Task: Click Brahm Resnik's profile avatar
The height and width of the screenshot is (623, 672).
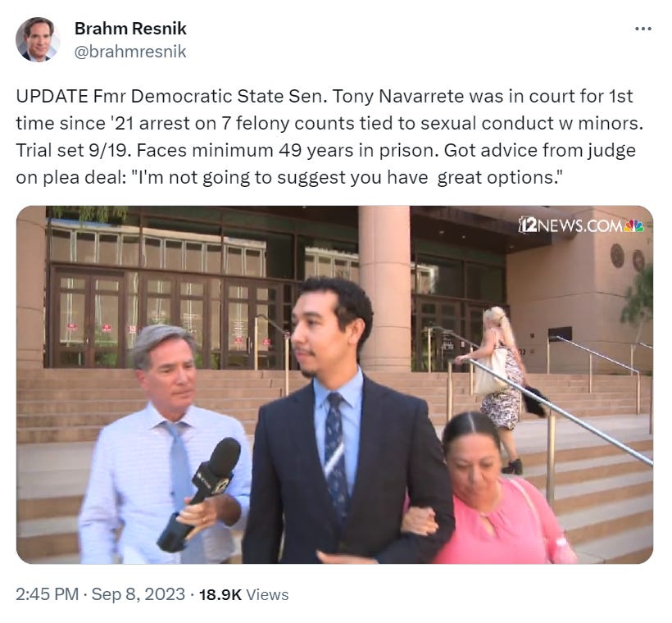Action: [x=38, y=39]
